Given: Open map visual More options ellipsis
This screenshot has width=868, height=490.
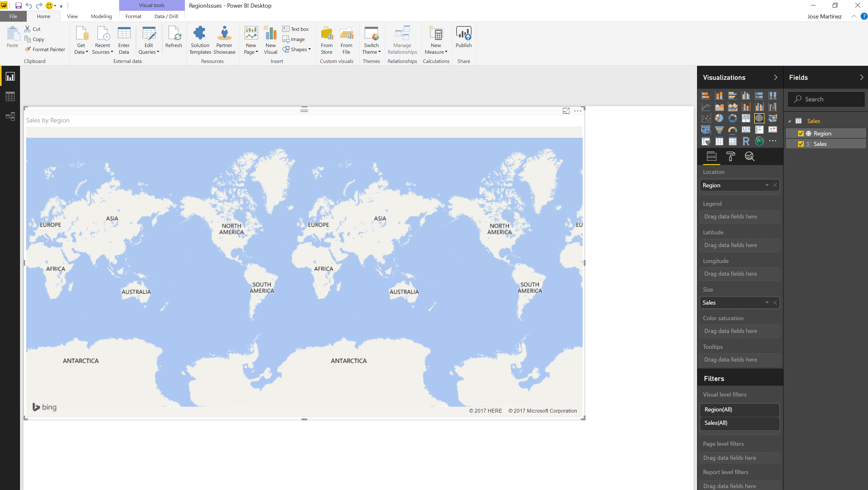Looking at the screenshot, I should (x=578, y=111).
